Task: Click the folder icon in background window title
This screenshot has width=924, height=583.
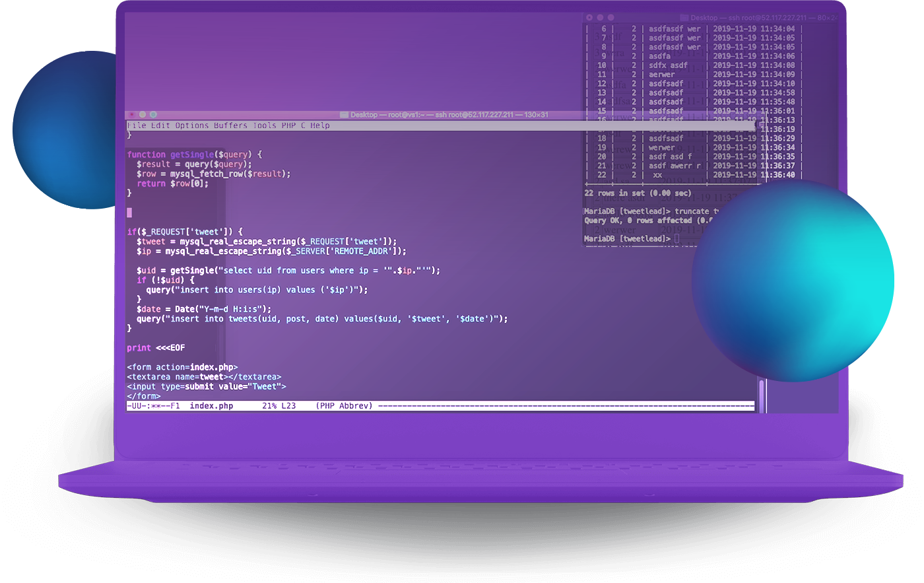Action: click(684, 18)
